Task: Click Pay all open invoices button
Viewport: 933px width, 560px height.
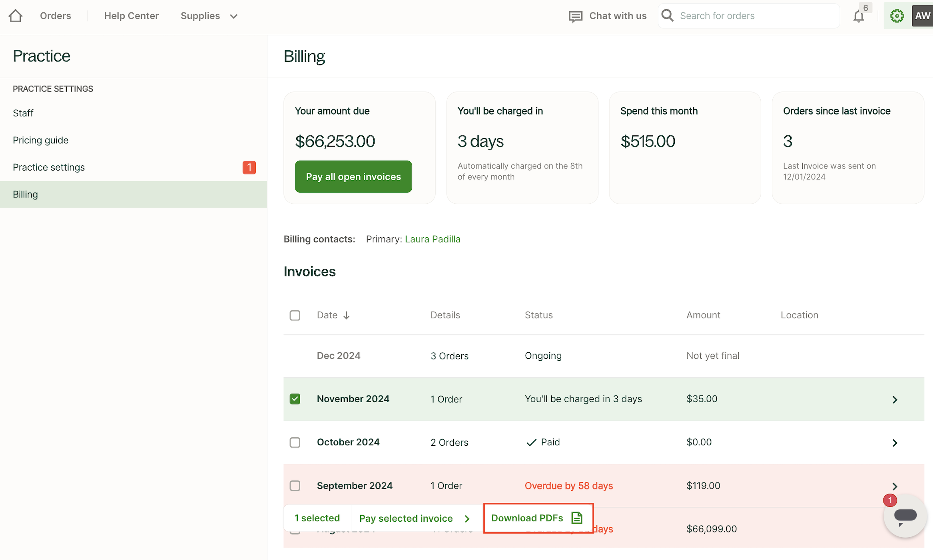Action: click(353, 177)
